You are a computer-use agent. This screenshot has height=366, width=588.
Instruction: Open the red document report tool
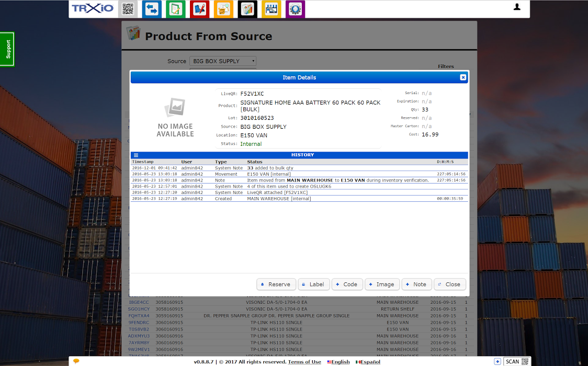(199, 9)
